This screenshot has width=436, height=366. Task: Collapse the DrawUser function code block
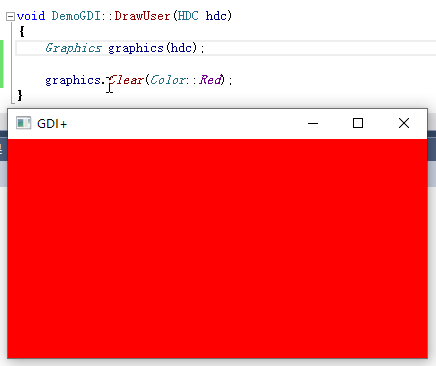[x=10, y=16]
